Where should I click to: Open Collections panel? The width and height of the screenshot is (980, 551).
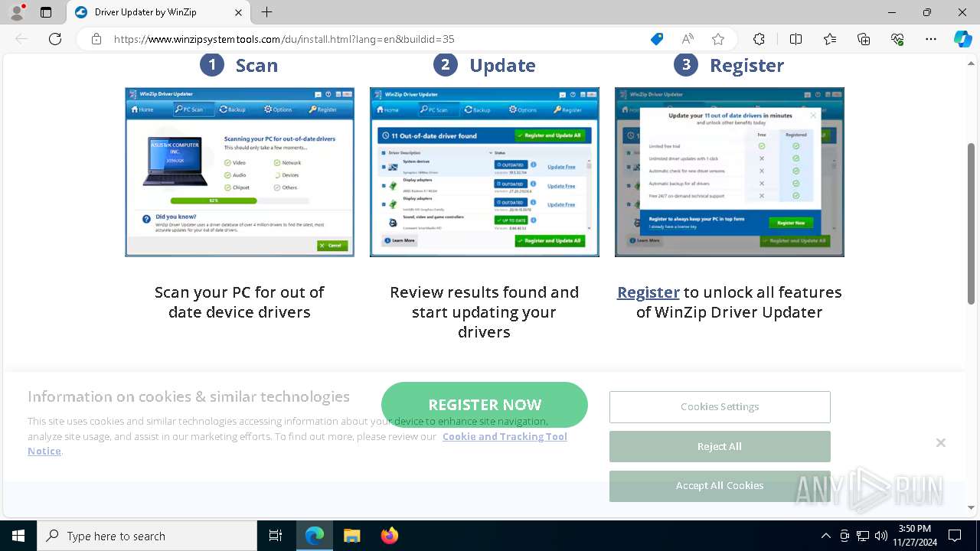864,39
